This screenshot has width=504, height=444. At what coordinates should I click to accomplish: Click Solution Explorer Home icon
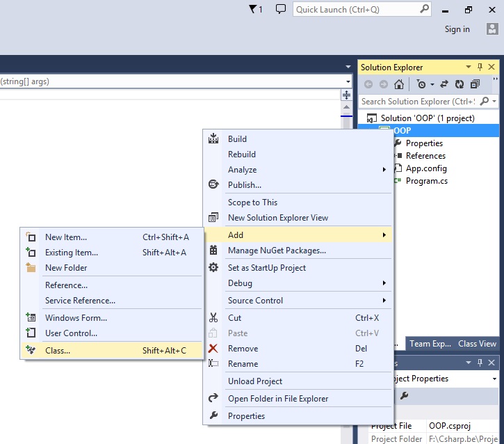[x=398, y=84]
